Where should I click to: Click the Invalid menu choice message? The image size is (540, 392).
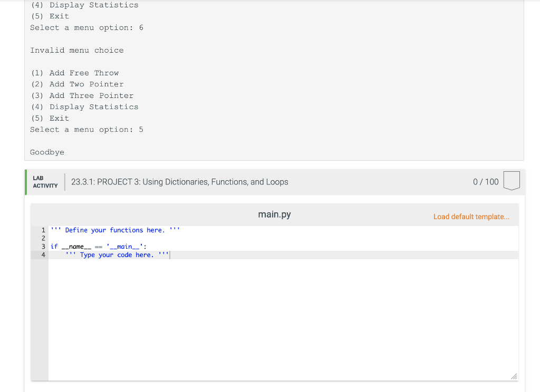pos(76,50)
